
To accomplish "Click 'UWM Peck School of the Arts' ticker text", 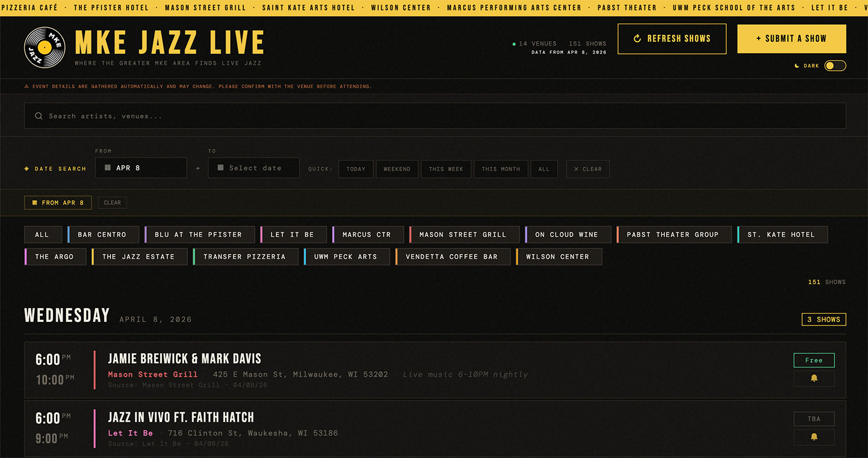I will pyautogui.click(x=734, y=8).
